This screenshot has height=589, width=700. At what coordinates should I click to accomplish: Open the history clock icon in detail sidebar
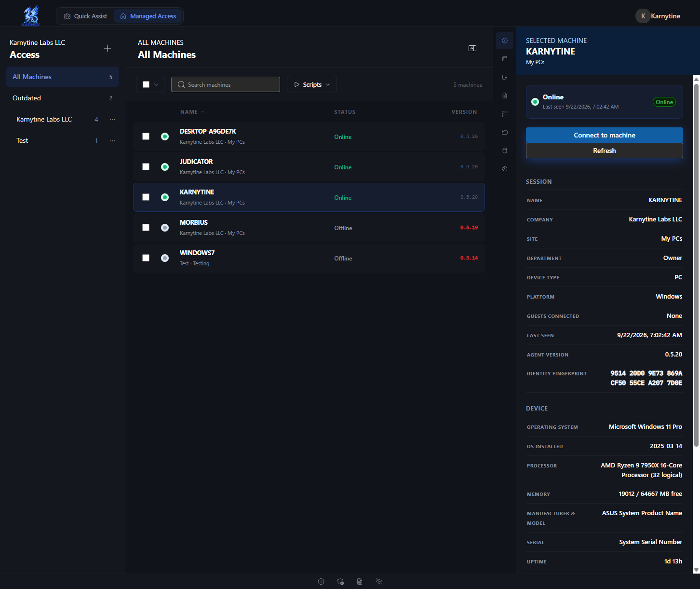[x=505, y=169]
